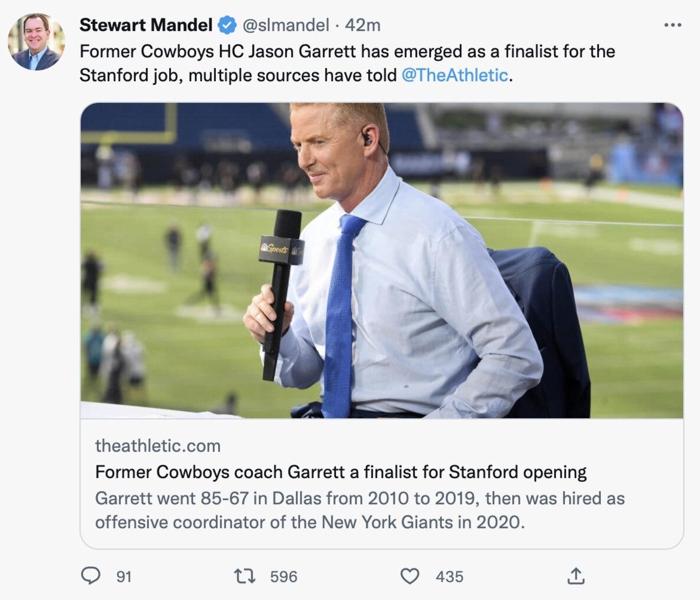
Task: Click Stewart Mandel's profile avatar
Action: (x=36, y=42)
